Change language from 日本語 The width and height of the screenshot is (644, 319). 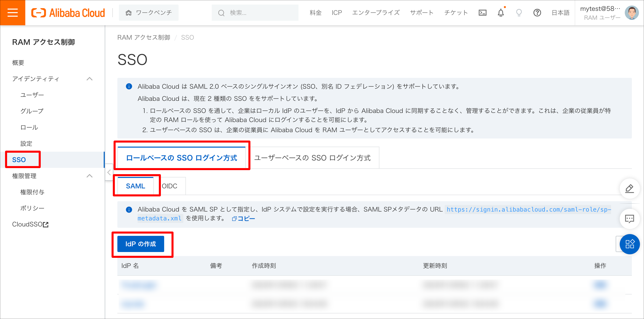tap(561, 13)
